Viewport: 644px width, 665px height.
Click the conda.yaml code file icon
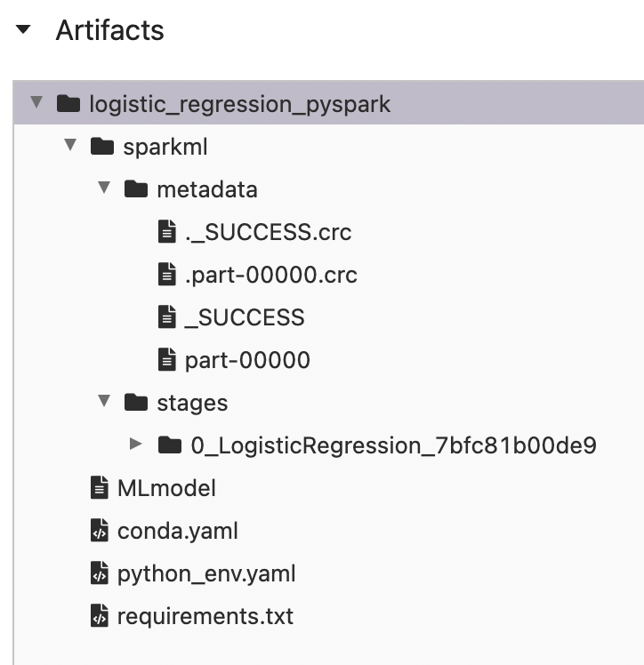coord(100,531)
